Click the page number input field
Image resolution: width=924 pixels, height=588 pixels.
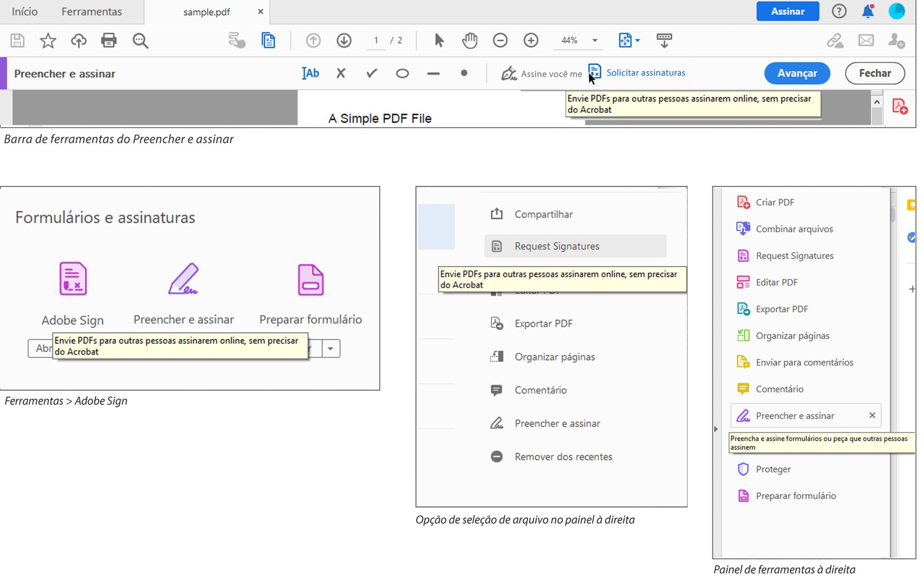point(376,40)
